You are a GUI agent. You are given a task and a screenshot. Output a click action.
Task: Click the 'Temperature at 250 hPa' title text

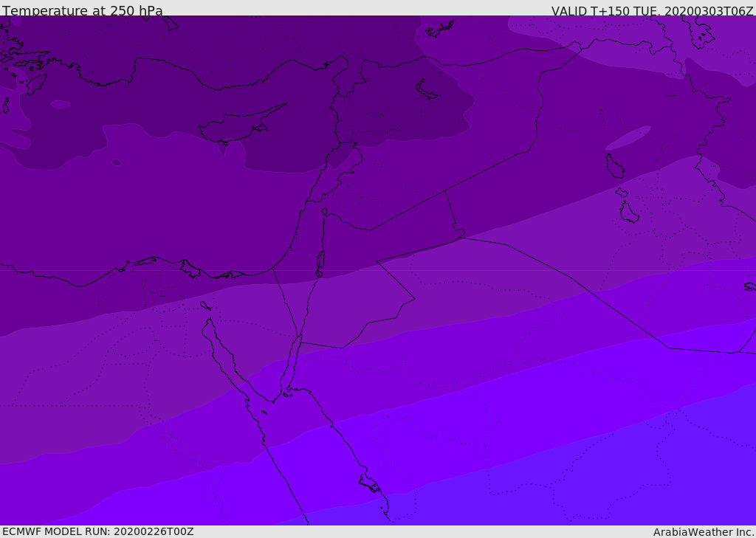83,10
